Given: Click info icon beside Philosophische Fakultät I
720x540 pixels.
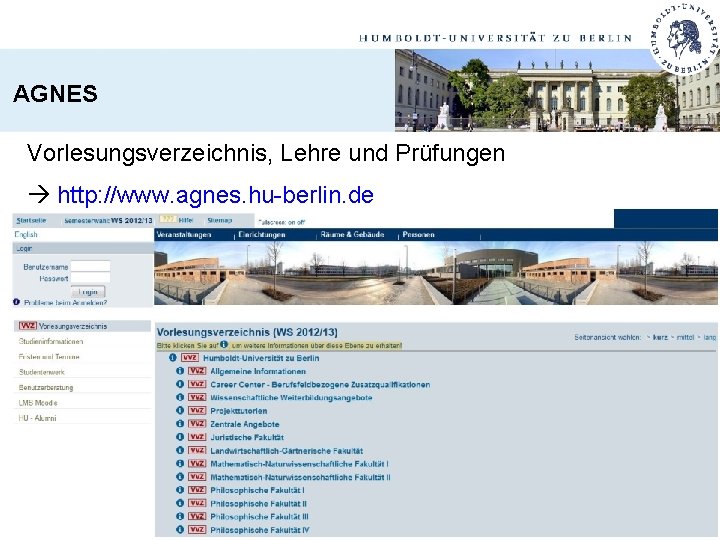Looking at the screenshot, I should click(x=180, y=490).
